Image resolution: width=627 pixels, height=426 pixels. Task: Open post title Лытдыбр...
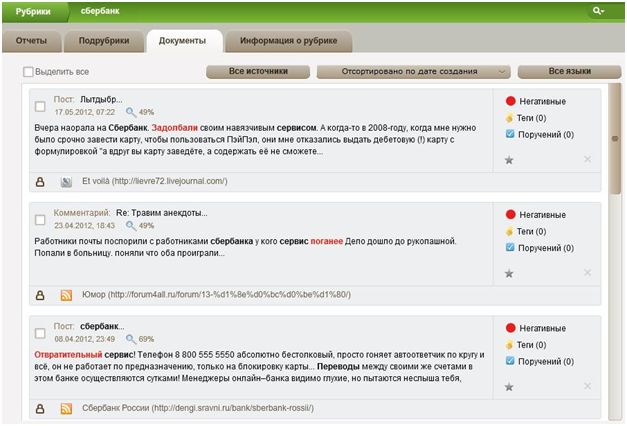pos(101,99)
